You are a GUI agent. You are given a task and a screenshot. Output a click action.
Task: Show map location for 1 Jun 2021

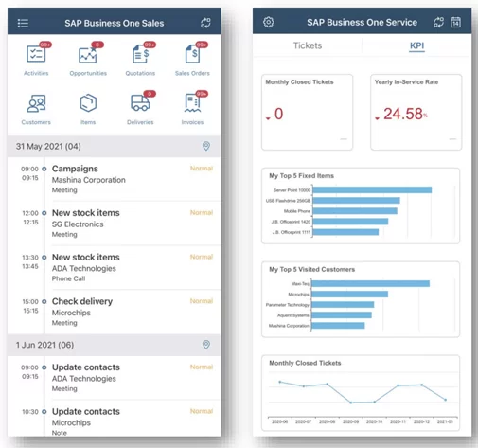(x=206, y=345)
